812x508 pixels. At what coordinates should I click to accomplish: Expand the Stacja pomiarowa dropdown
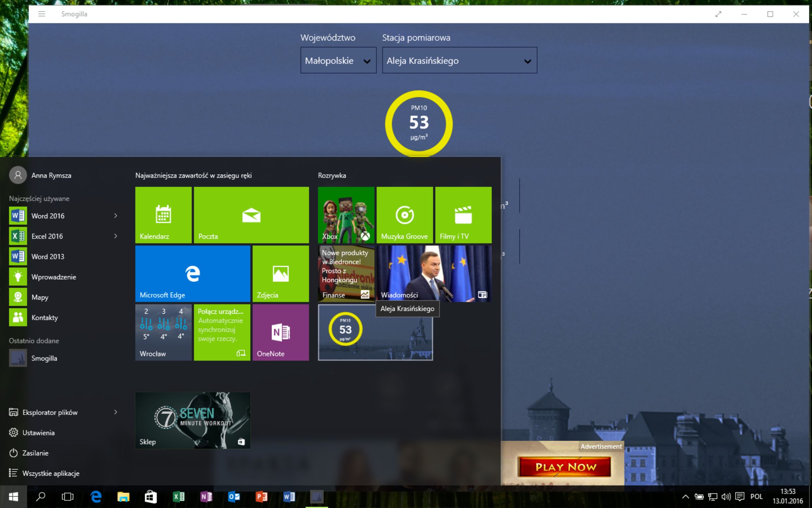pos(459,60)
